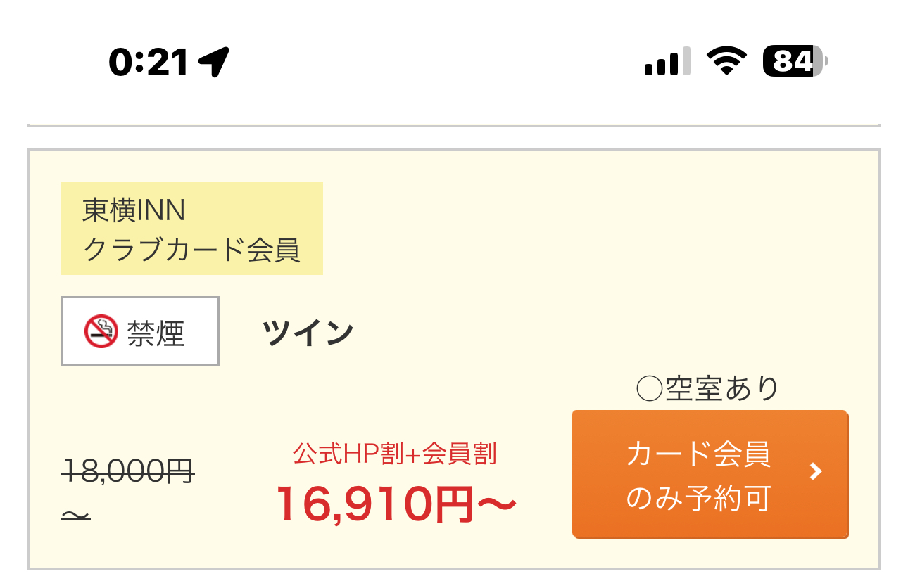
Task: Tap the white chevron on orange button
Action: pyautogui.click(x=816, y=472)
